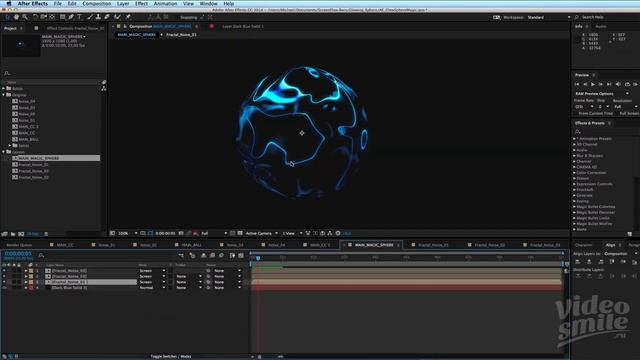The height and width of the screenshot is (360, 640).
Task: Select the Rectangle shape tool
Action: [62, 17]
